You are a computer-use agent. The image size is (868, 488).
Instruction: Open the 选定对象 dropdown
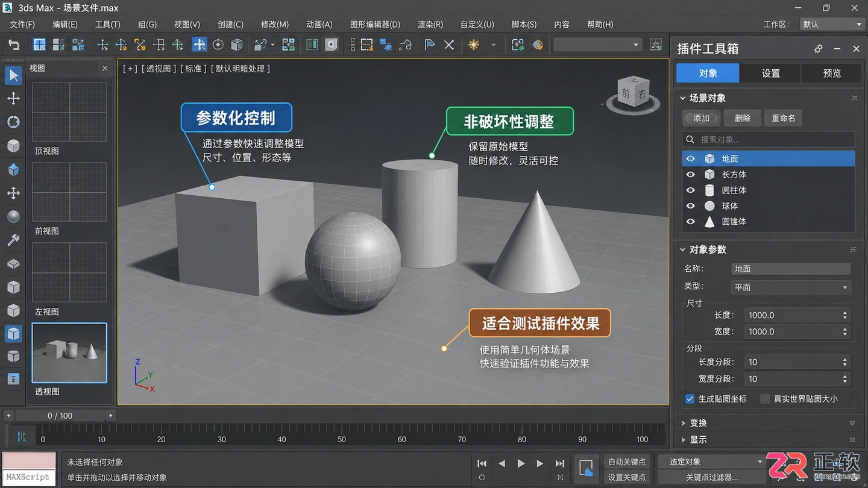[x=711, y=461]
